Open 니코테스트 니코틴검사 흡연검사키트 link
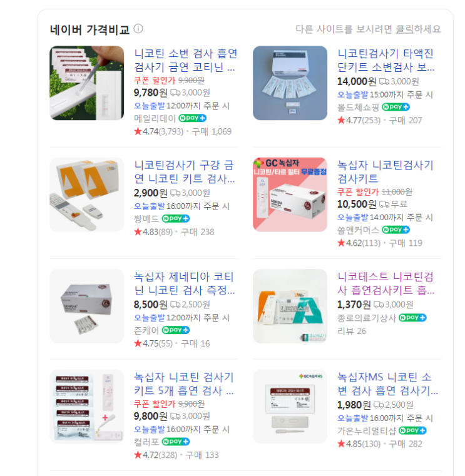The image size is (465, 476). coord(386,283)
